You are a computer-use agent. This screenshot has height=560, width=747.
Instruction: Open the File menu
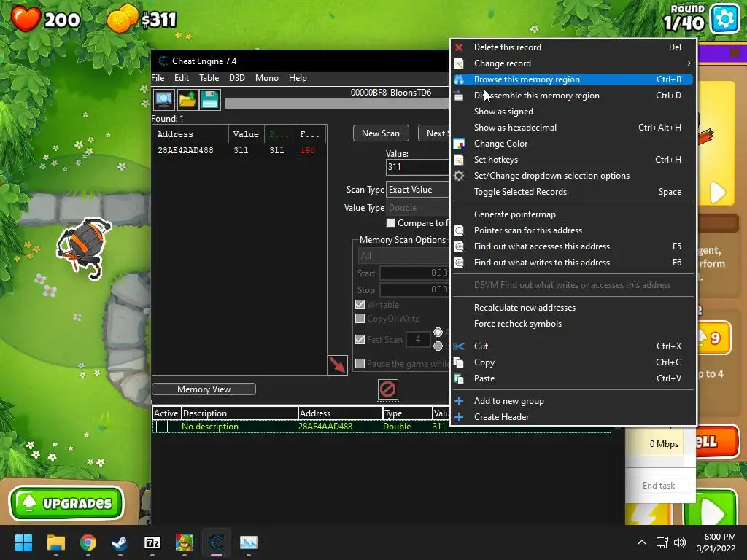coord(158,78)
